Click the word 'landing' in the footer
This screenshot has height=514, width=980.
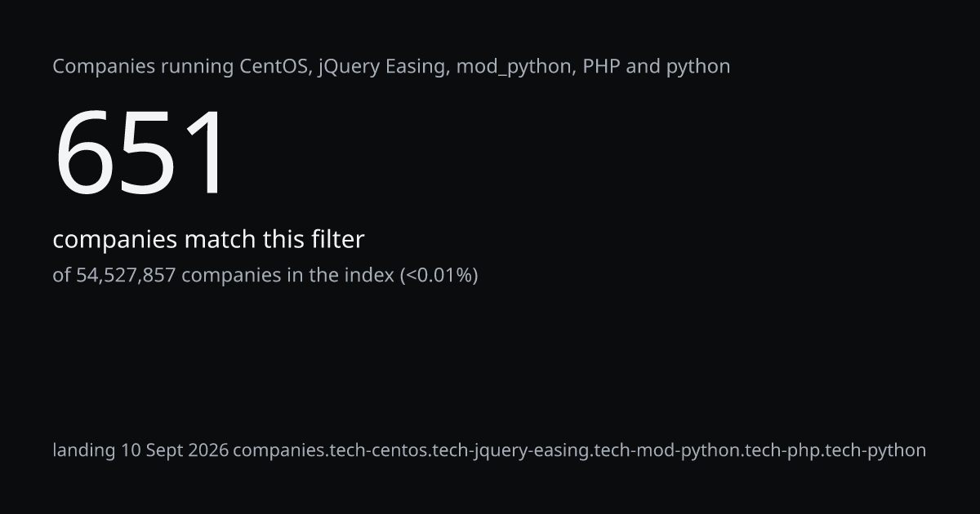[84, 450]
